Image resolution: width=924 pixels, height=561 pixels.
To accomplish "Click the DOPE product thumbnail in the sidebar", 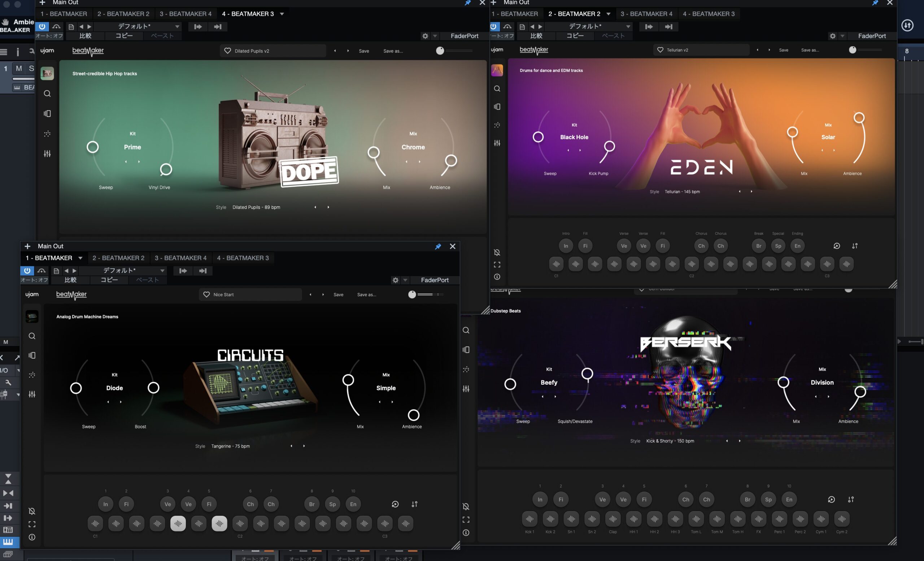I will click(47, 73).
